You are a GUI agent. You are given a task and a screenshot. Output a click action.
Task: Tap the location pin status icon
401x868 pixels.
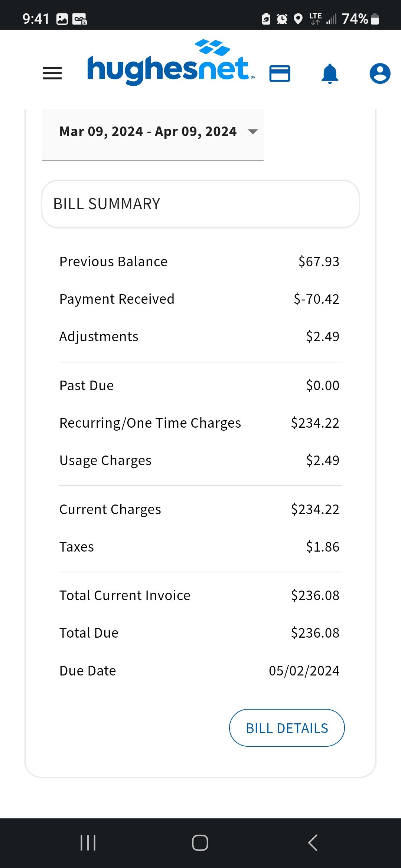tap(298, 19)
